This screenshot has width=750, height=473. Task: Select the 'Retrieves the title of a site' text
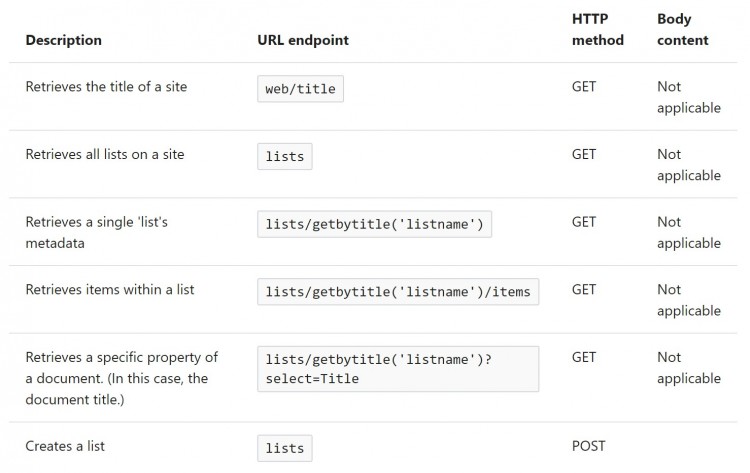(x=106, y=87)
